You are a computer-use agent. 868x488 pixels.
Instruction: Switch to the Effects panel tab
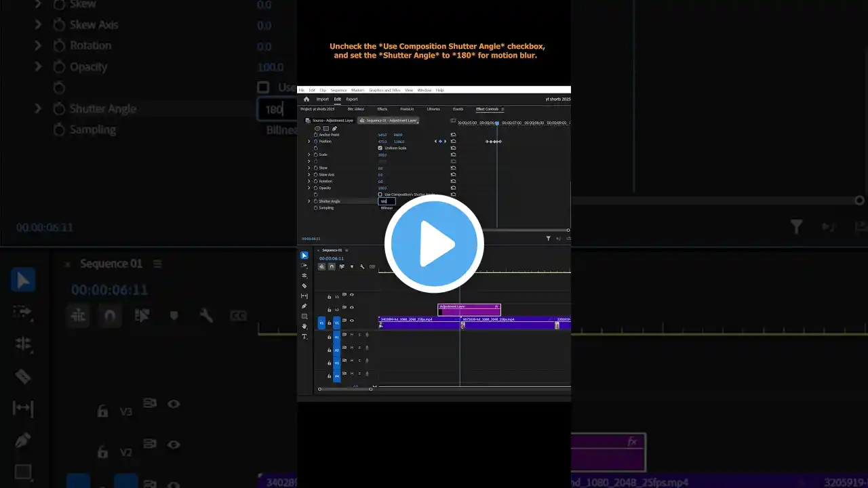click(382, 109)
